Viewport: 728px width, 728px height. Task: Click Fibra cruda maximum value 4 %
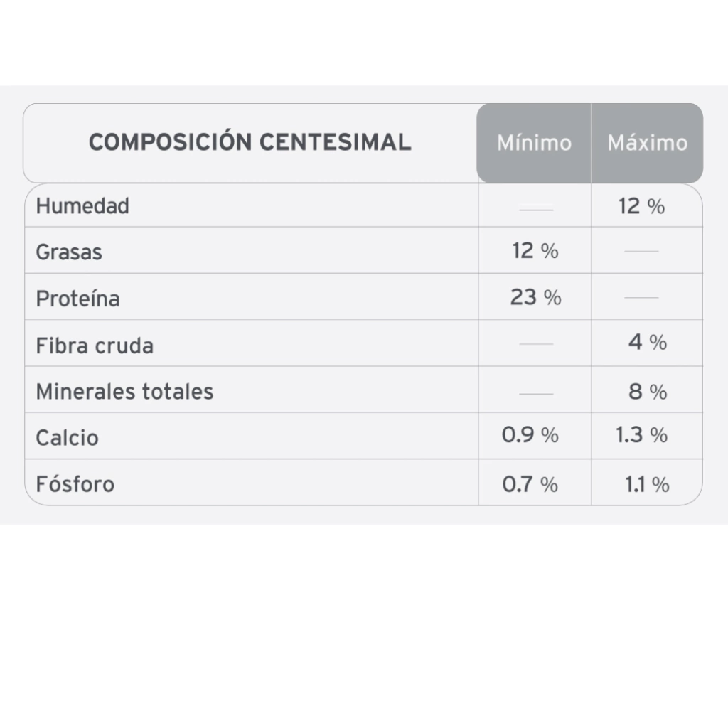pos(648,343)
